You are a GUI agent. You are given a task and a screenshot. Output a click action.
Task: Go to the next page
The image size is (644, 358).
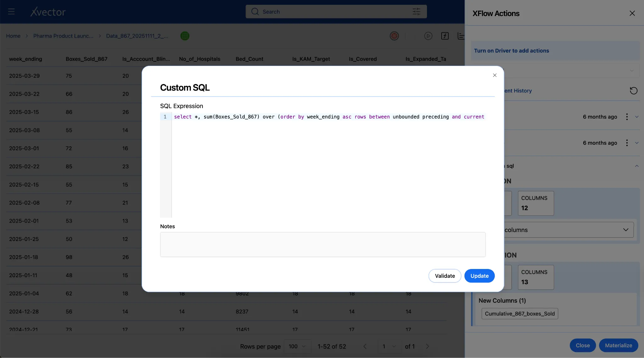point(427,346)
